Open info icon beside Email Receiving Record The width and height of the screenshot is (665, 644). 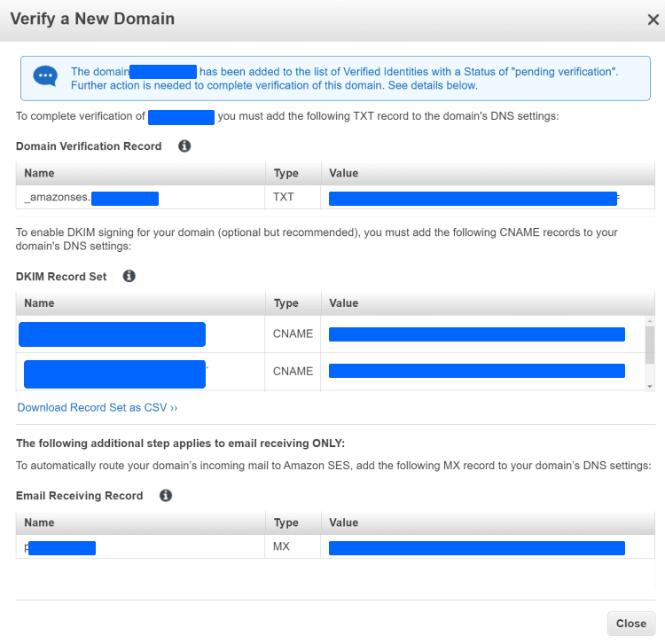point(165,495)
